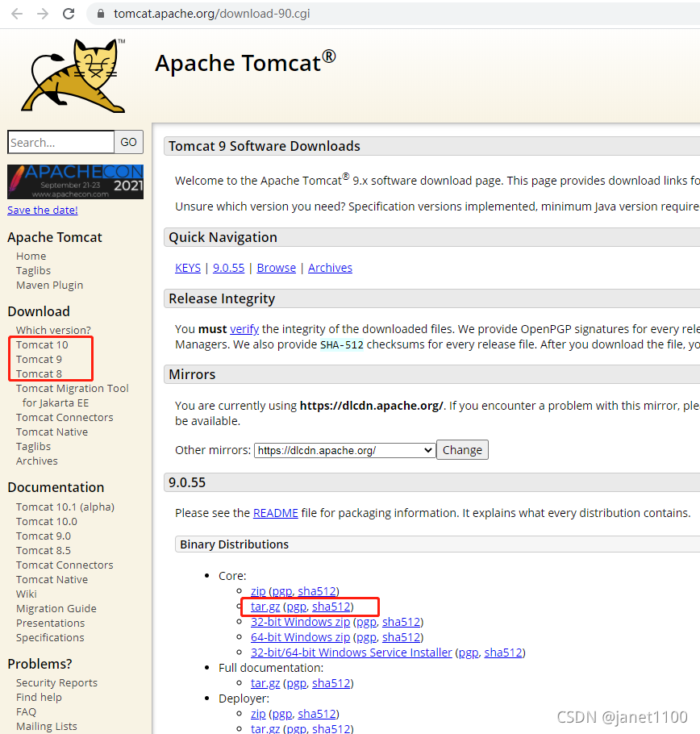Click the browser back arrow
This screenshot has width=700, height=734.
pos(17,14)
